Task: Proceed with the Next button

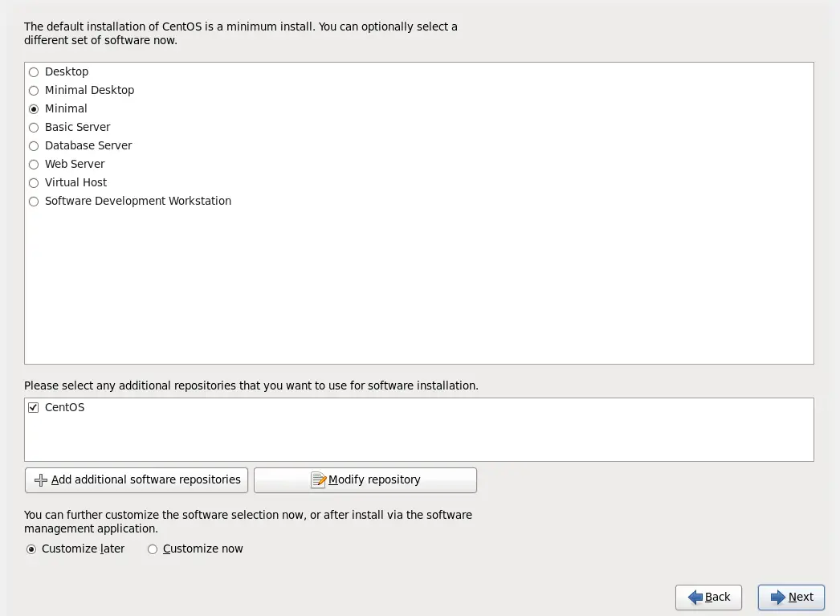Action: [791, 598]
